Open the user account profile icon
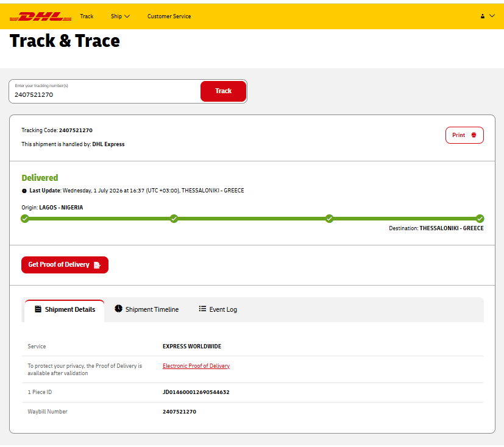 point(483,16)
